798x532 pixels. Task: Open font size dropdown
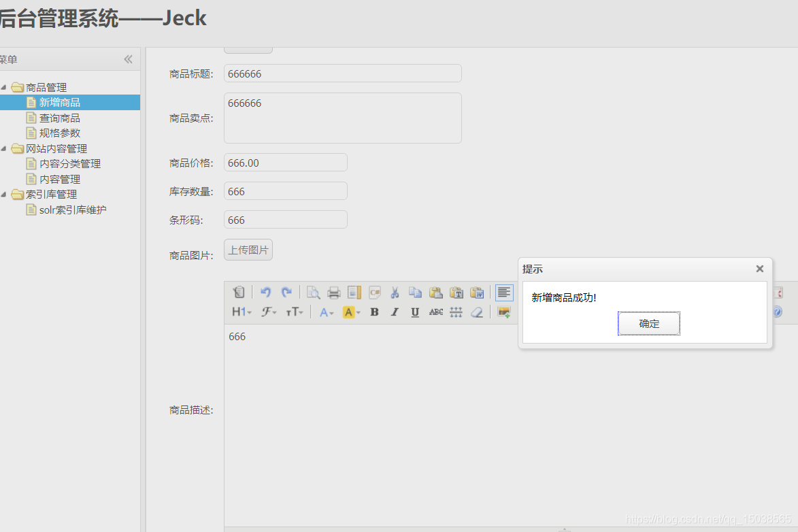coord(295,312)
